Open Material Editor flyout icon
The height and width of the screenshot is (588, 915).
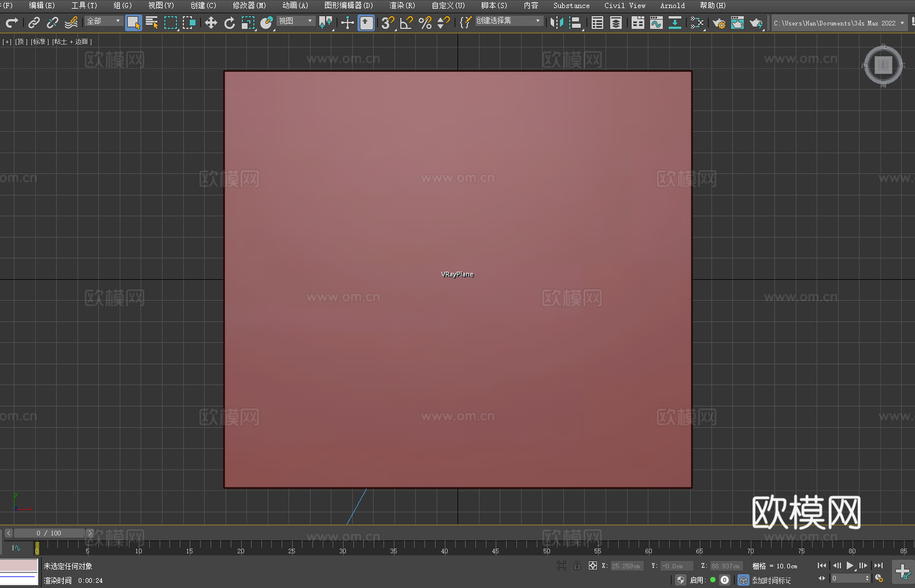pyautogui.click(x=697, y=23)
